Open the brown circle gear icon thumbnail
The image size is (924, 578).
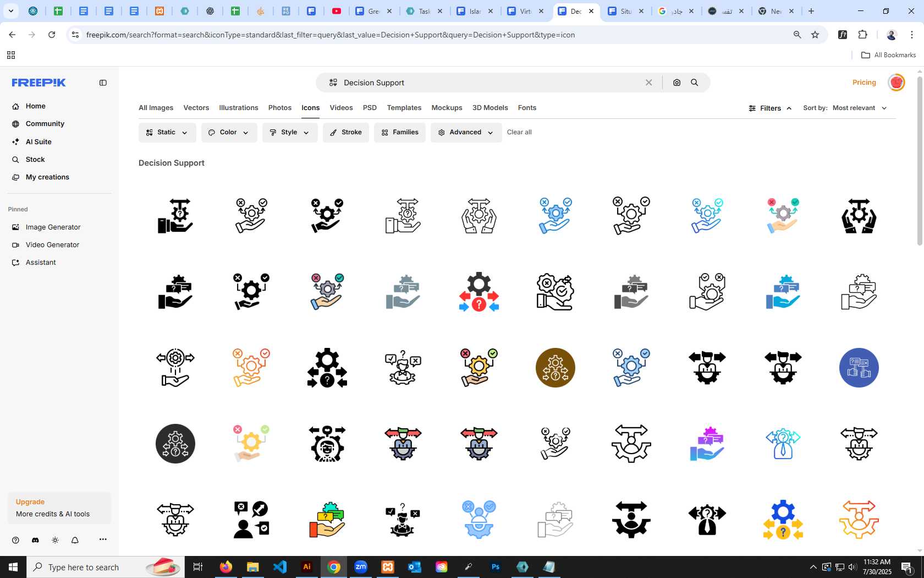(x=555, y=368)
